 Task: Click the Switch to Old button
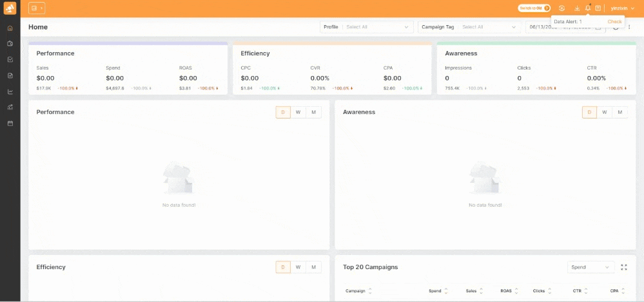coord(534,8)
